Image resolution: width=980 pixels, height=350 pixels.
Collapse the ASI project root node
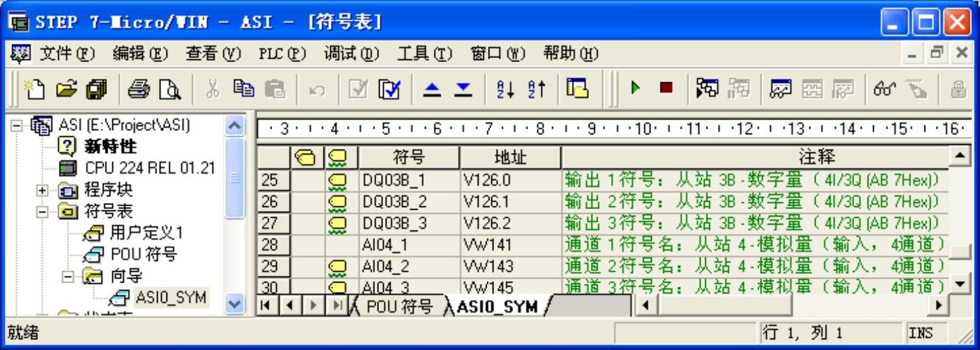pyautogui.click(x=17, y=125)
